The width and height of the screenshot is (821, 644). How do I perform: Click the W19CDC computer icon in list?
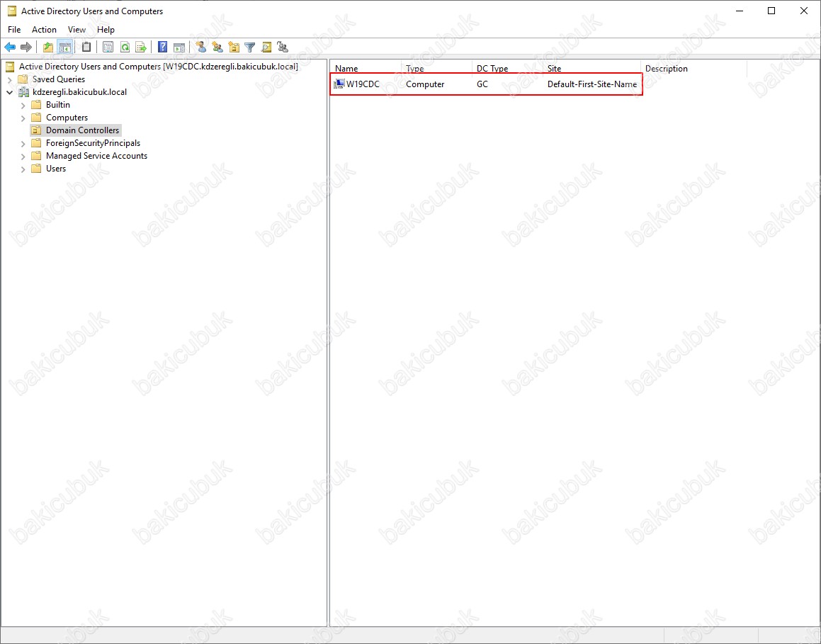click(339, 84)
